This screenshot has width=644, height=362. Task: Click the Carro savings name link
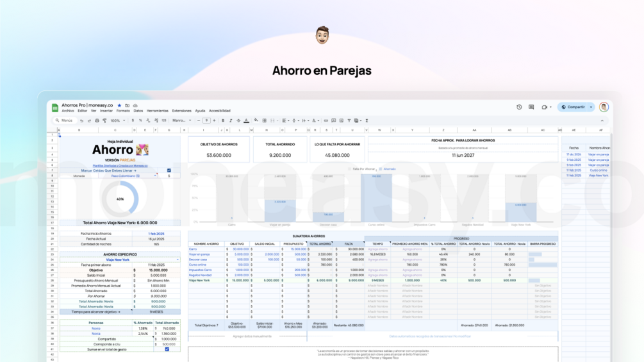[x=193, y=249]
